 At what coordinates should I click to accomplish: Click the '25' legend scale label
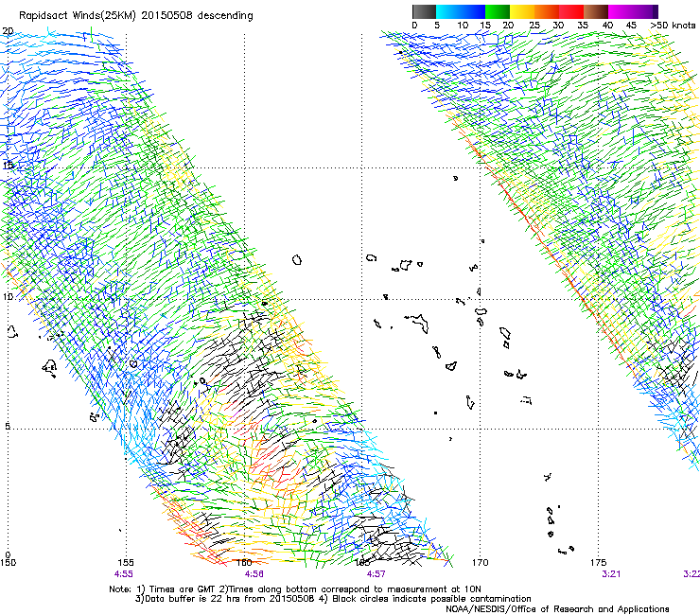534,26
